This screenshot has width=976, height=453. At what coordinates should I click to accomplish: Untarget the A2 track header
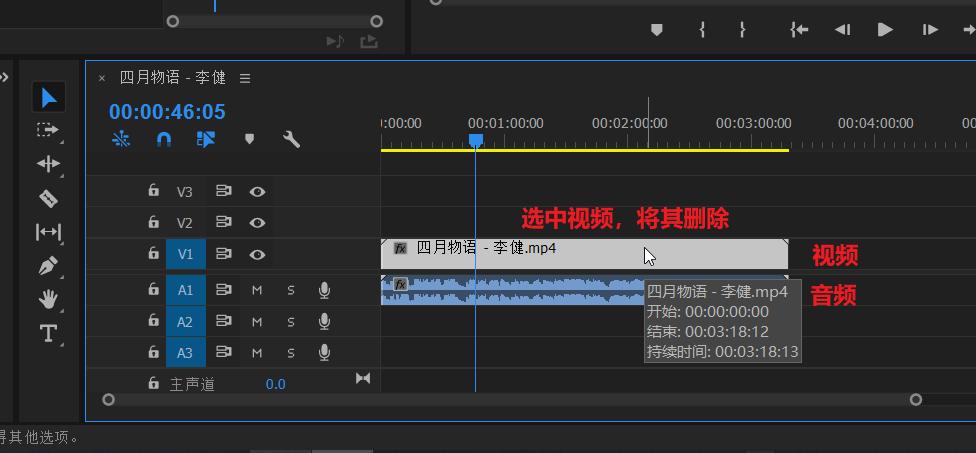pos(185,322)
